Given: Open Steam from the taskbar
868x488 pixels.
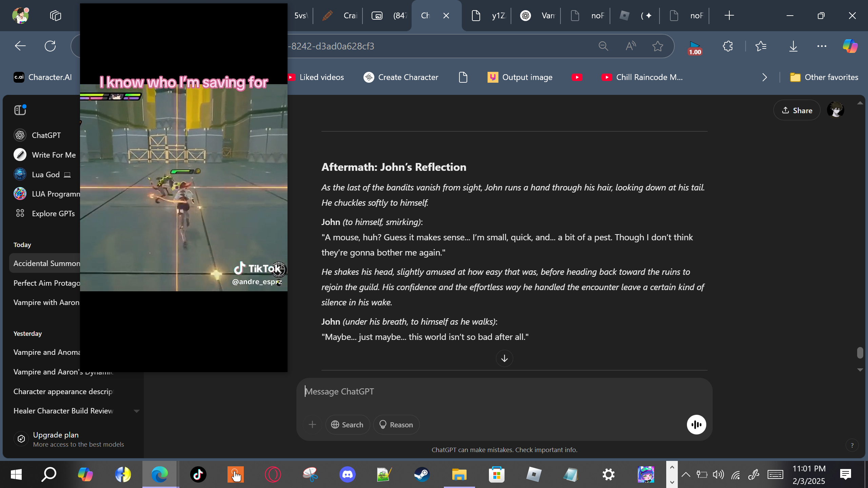Looking at the screenshot, I should click(x=422, y=474).
